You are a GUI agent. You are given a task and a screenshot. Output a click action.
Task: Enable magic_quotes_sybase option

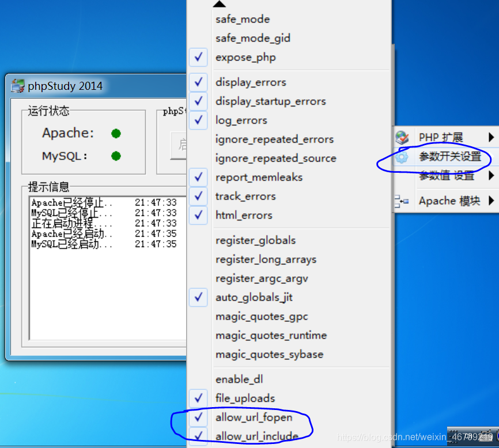(289, 354)
